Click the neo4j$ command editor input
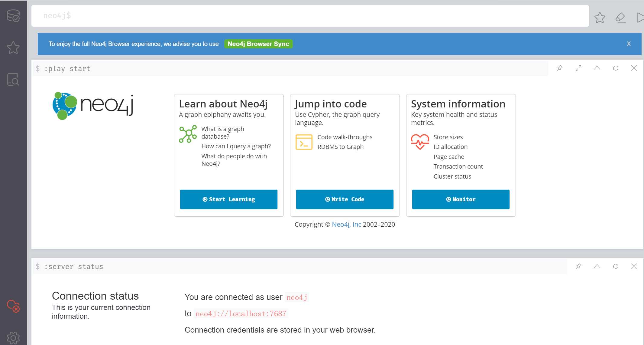 coord(310,16)
